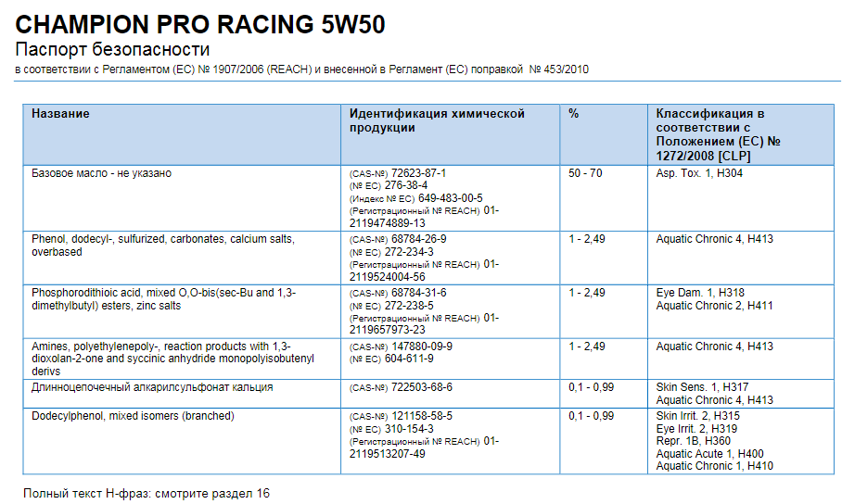Click CAS number 72623-87-1

418,173
